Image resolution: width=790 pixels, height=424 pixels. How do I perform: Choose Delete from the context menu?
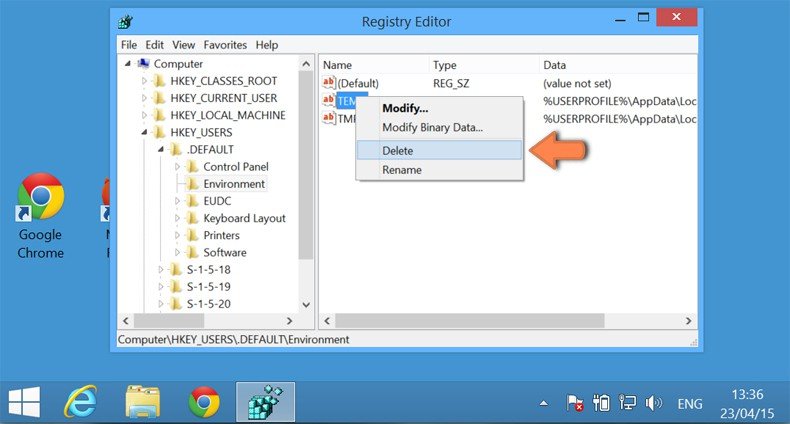439,151
